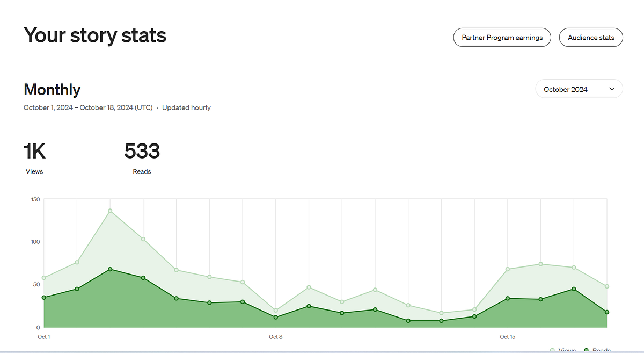Click the Oct 8 axis label
The height and width of the screenshot is (353, 644).
click(x=276, y=337)
